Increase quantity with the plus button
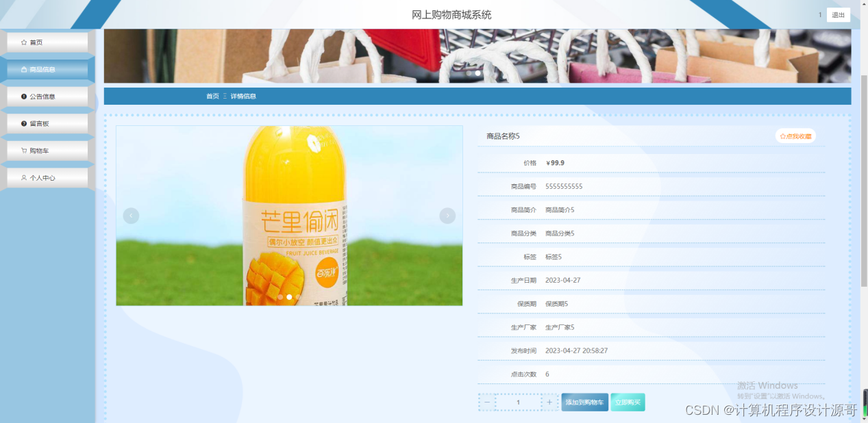Viewport: 868px width, 423px height. [x=549, y=402]
